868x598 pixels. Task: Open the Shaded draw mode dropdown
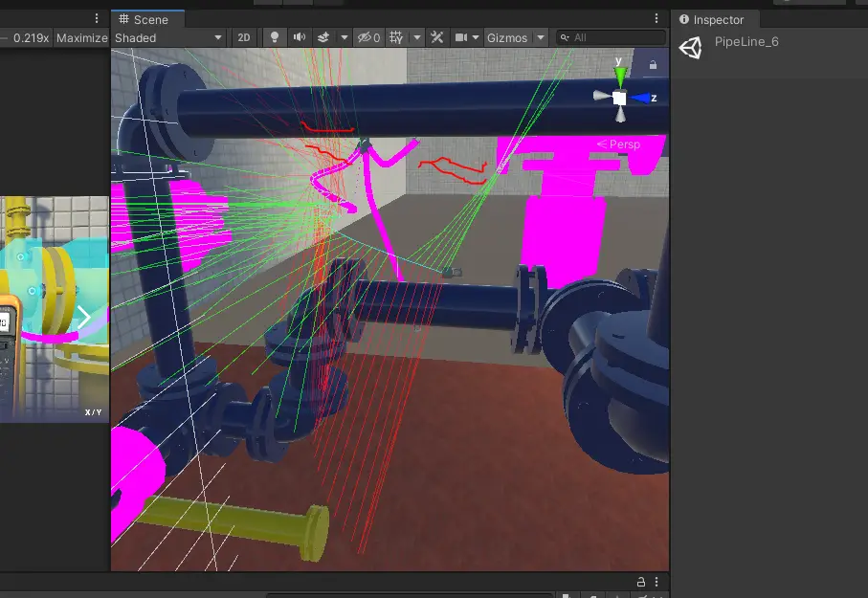tap(168, 37)
